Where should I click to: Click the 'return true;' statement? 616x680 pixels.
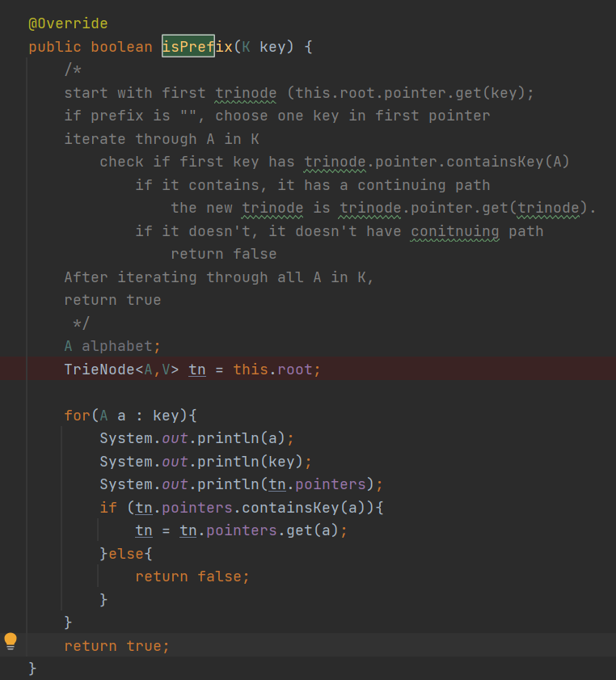pos(116,646)
